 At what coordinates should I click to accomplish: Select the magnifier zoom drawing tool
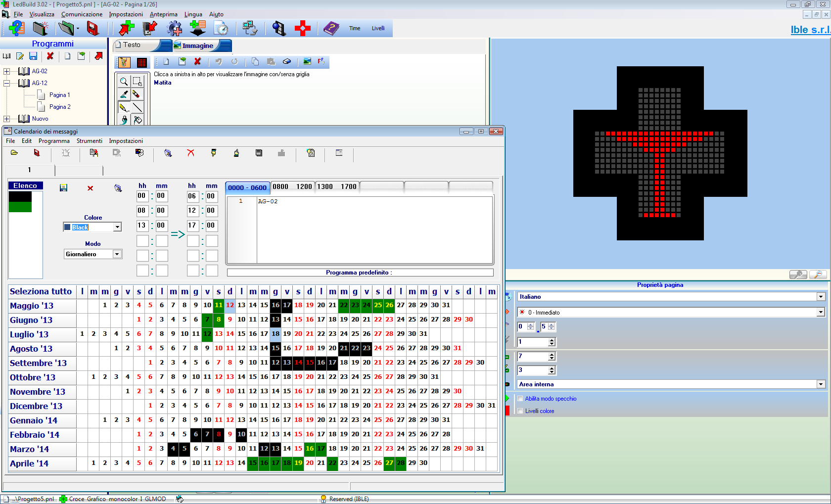point(124,81)
